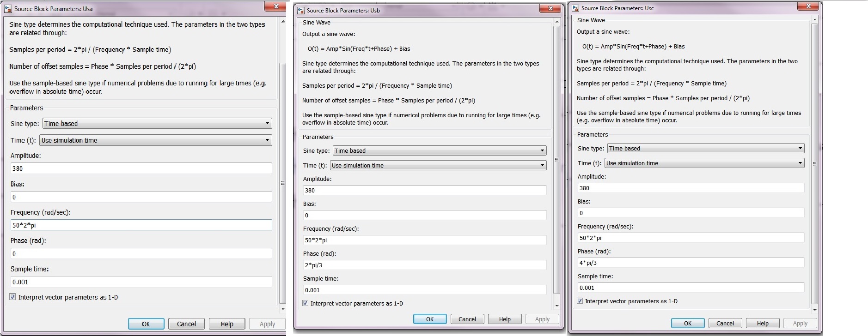
Task: Toggle Interpret vector parameters checkbox in Usc
Action: click(580, 301)
